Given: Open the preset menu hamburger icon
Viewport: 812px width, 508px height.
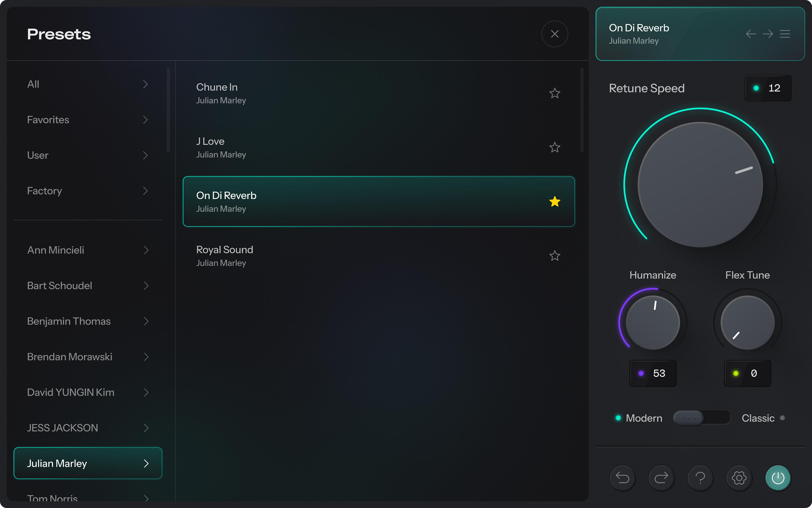Looking at the screenshot, I should click(785, 34).
